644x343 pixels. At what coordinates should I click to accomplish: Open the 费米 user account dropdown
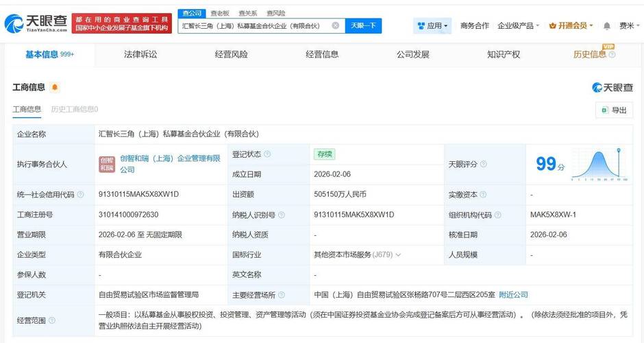click(x=629, y=26)
